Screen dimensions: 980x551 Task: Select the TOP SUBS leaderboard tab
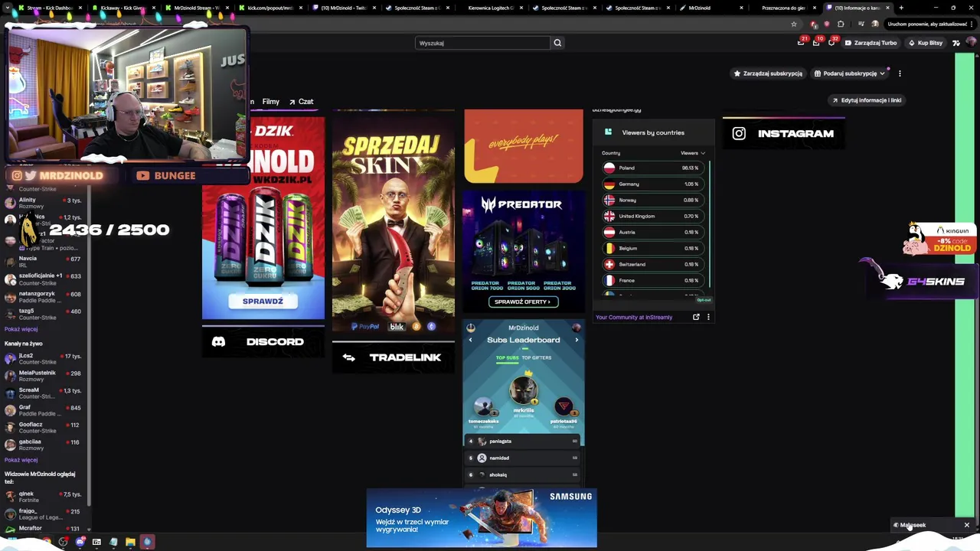tap(507, 357)
